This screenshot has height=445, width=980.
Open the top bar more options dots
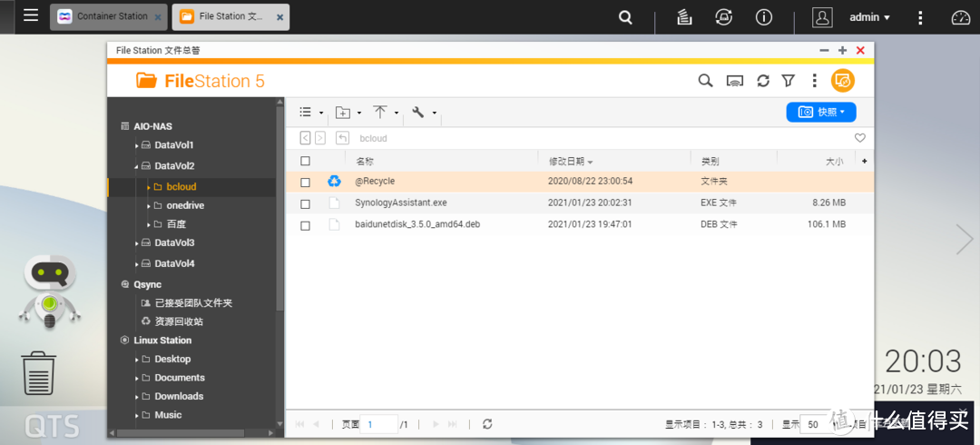point(920,17)
